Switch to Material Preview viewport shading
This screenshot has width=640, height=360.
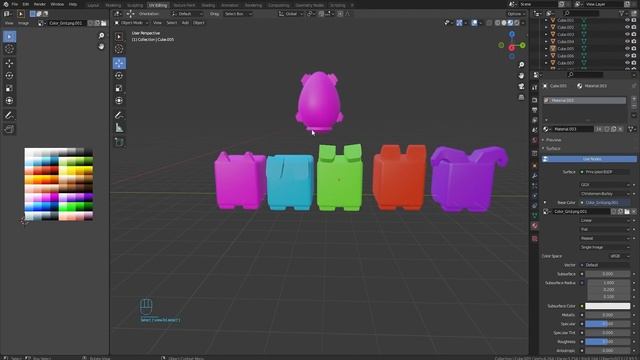pyautogui.click(x=510, y=23)
